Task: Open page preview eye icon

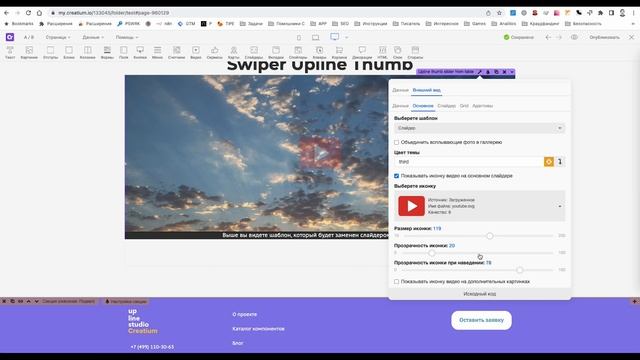Action: pyautogui.click(x=574, y=37)
